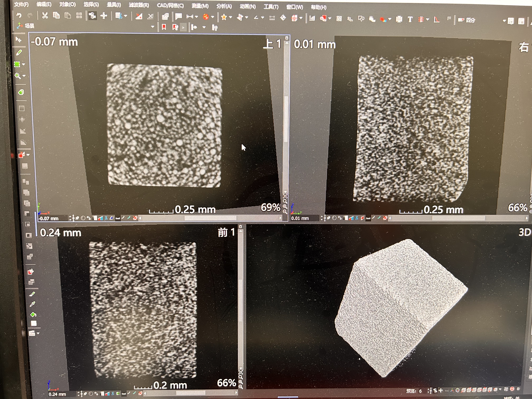Click top view horizontal slice scrollbar
The width and height of the screenshot is (532, 399).
[x=210, y=218]
